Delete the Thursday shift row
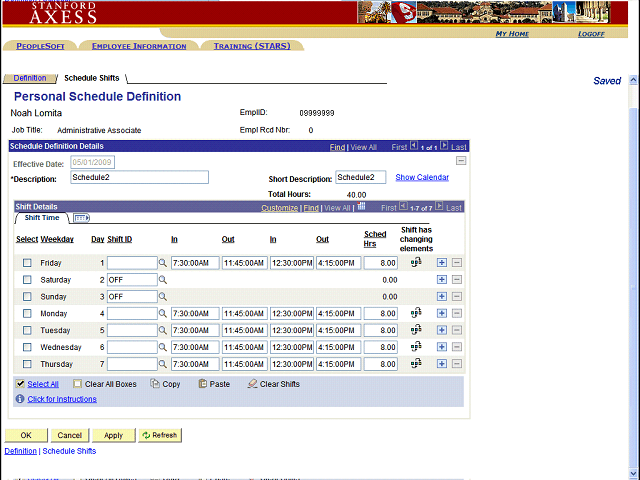This screenshot has width=640, height=480. point(457,364)
